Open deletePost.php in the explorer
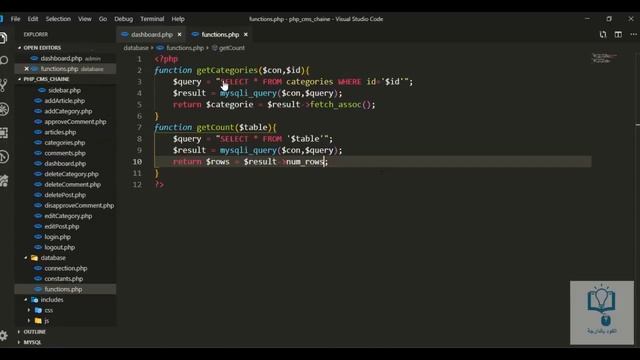Viewport: 640px width, 360px height. pos(65,195)
